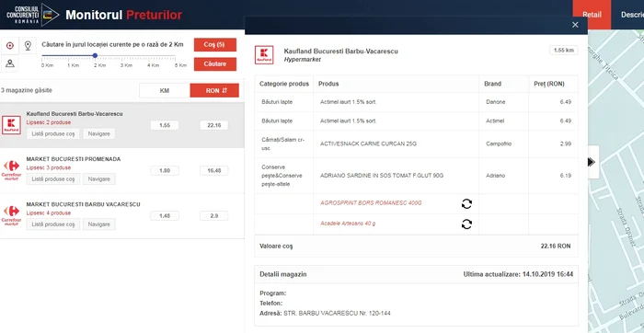Set radius slider to 5 Km mark

(x=175, y=55)
